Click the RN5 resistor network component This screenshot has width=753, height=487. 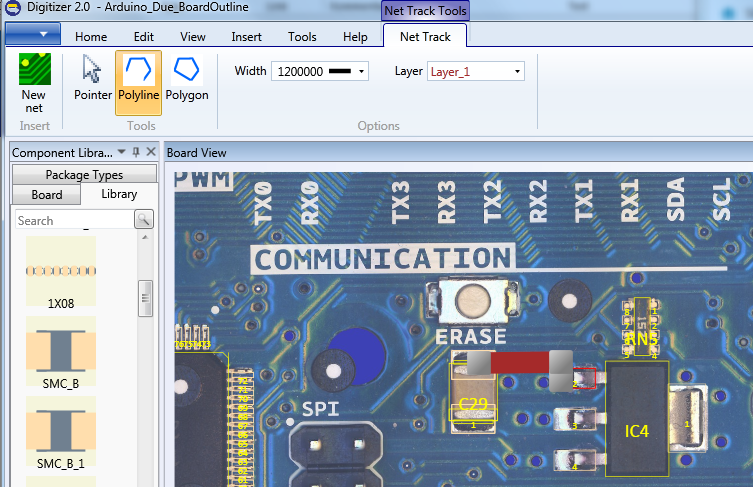point(642,327)
